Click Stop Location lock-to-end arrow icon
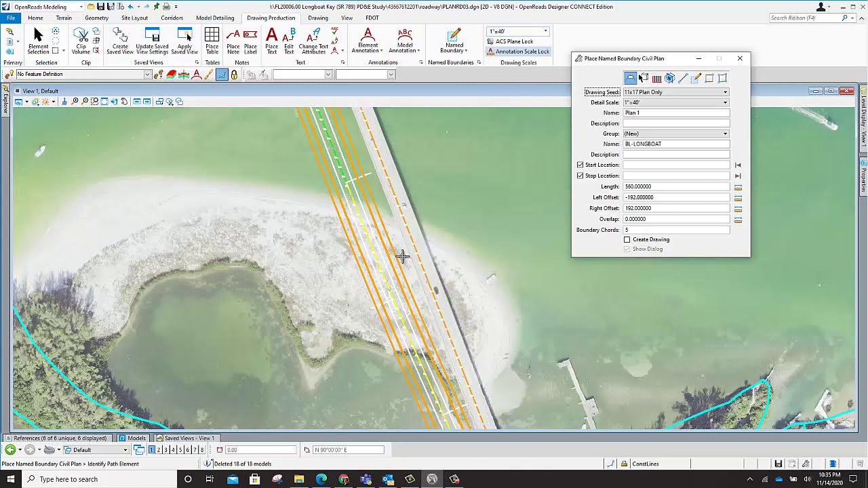The image size is (868, 488). click(738, 176)
